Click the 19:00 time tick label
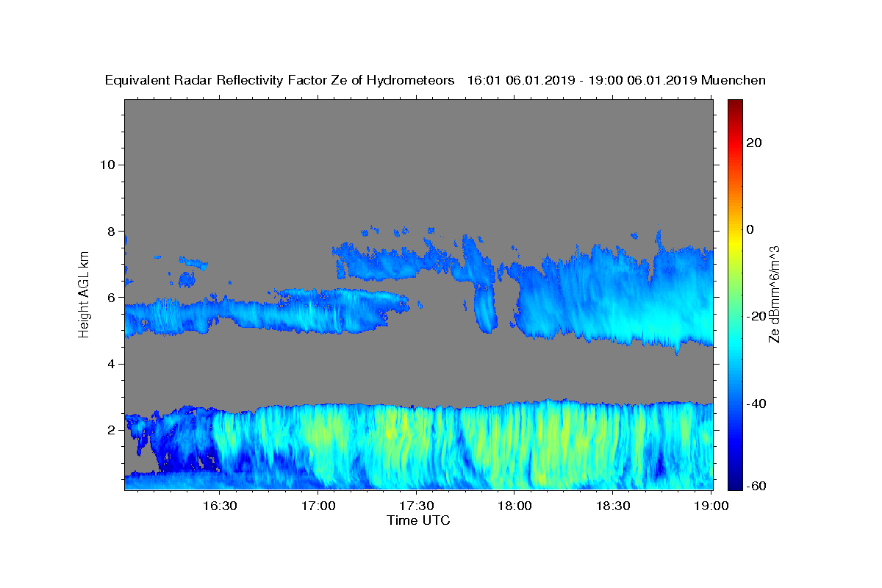This screenshot has height=588, width=882. [x=712, y=506]
